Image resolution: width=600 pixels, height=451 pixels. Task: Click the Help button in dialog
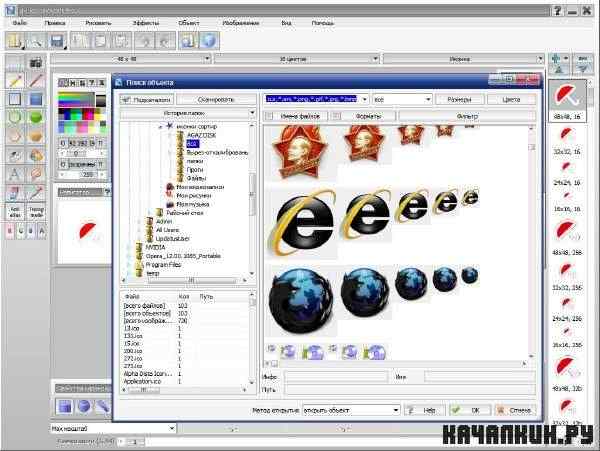[x=425, y=410]
